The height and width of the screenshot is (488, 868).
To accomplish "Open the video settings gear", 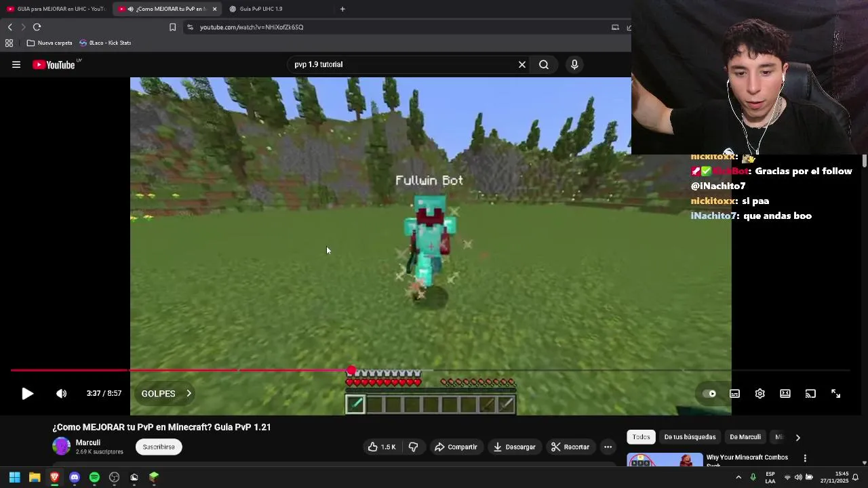I will tap(759, 394).
